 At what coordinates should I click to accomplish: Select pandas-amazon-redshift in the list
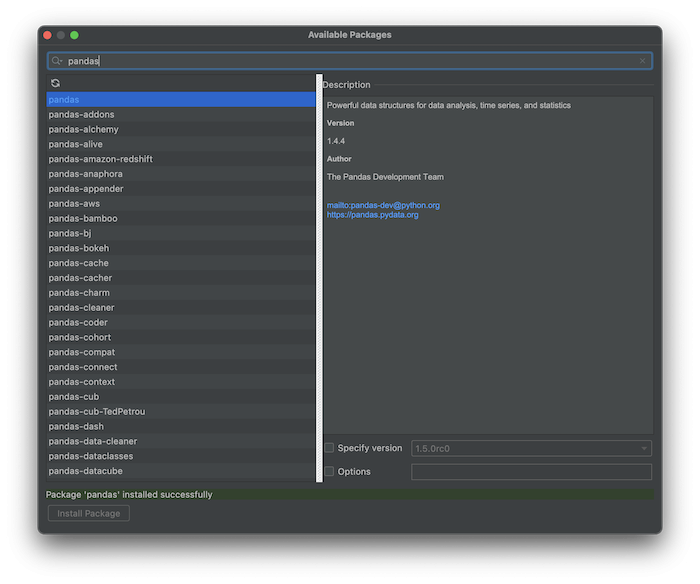click(x=181, y=159)
